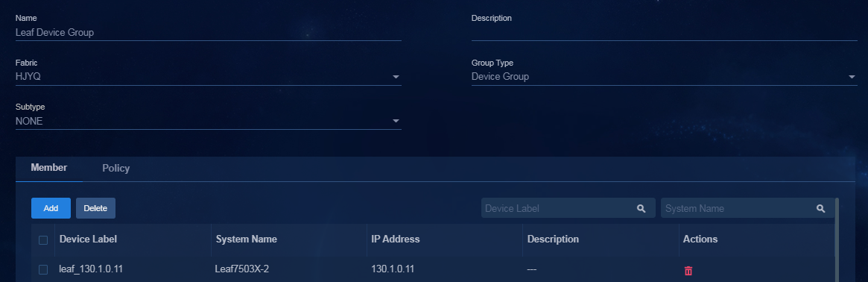Open the Fabric dropdown showing HJYQ
Viewport: 868px width, 282px height.
208,77
